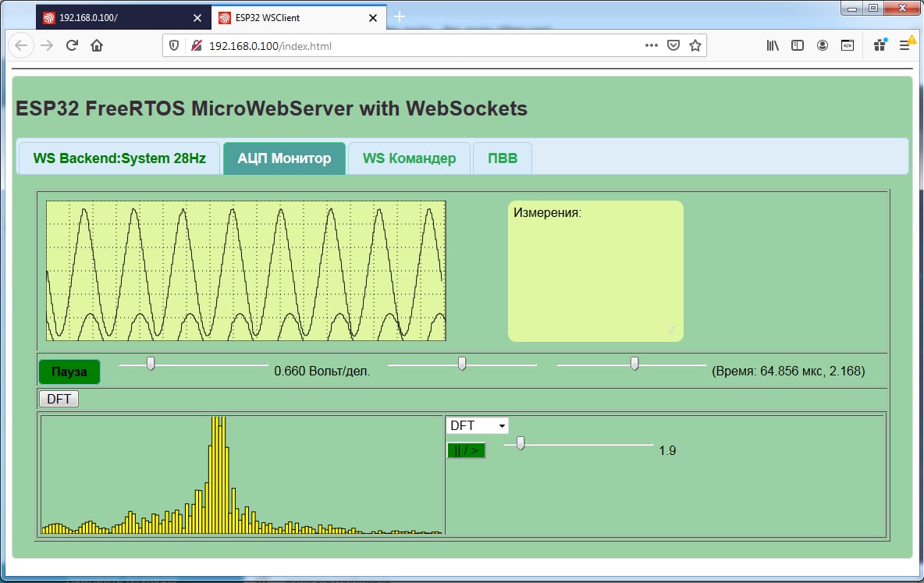924x583 pixels.
Task: Open the Firefox hamburger menu
Action: click(904, 45)
